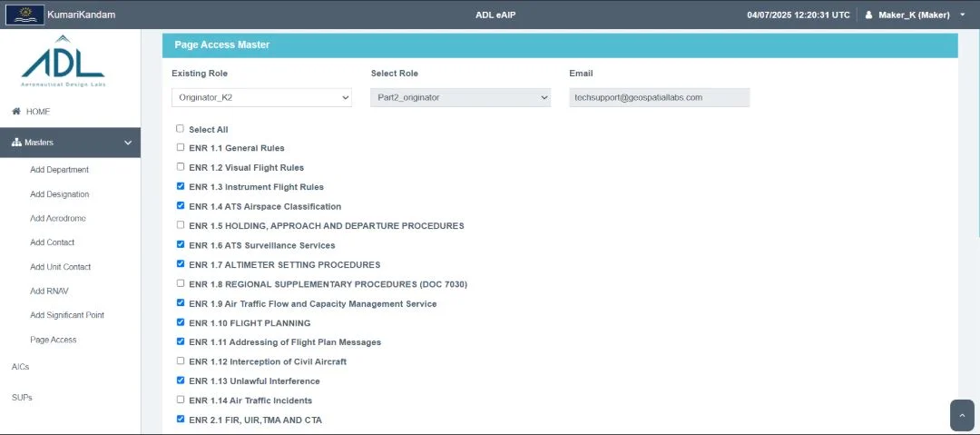This screenshot has height=435, width=980.
Task: Check the Select All checkbox
Action: click(x=180, y=128)
